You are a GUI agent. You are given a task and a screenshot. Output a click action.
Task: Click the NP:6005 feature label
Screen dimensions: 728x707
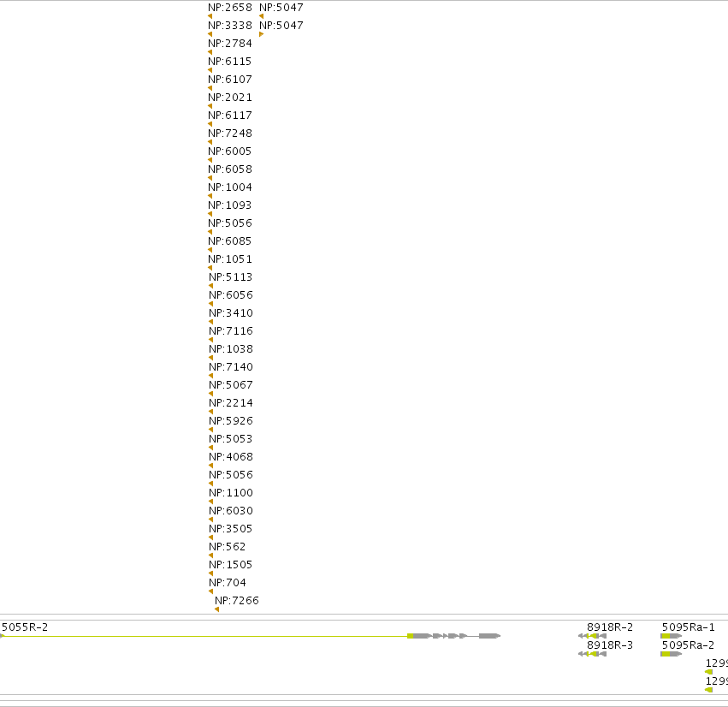(x=230, y=151)
